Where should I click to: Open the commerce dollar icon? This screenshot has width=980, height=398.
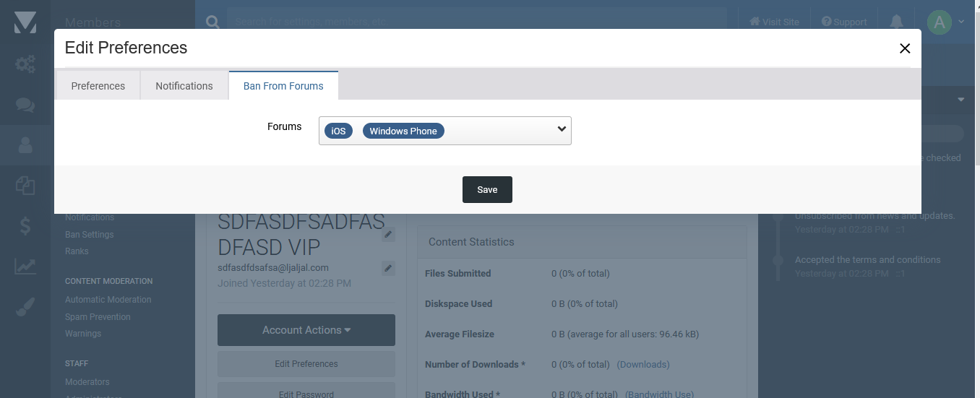(x=25, y=226)
